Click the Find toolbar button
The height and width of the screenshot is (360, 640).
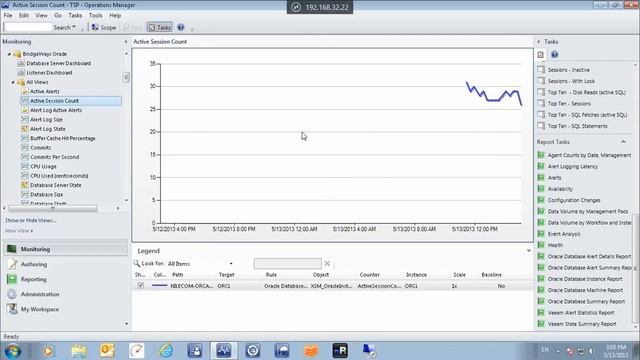click(132, 27)
